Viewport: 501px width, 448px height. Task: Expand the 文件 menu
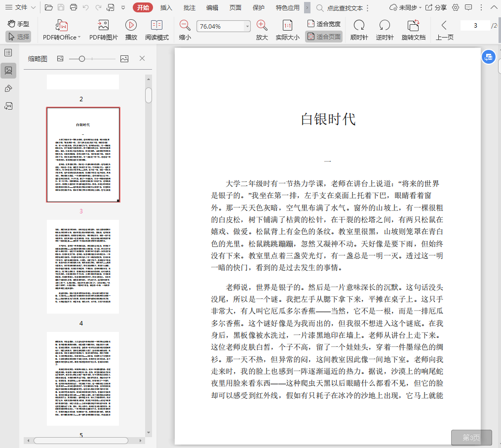point(21,7)
